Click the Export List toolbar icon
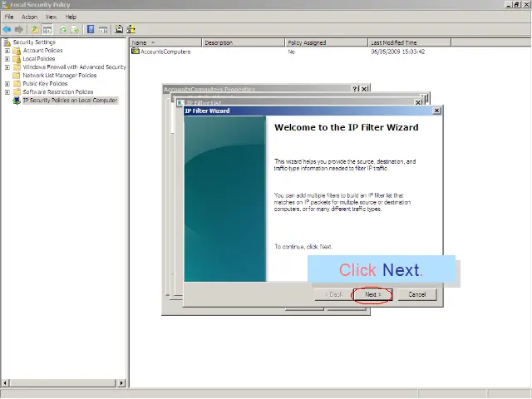This screenshot has width=532, height=399. [x=75, y=29]
